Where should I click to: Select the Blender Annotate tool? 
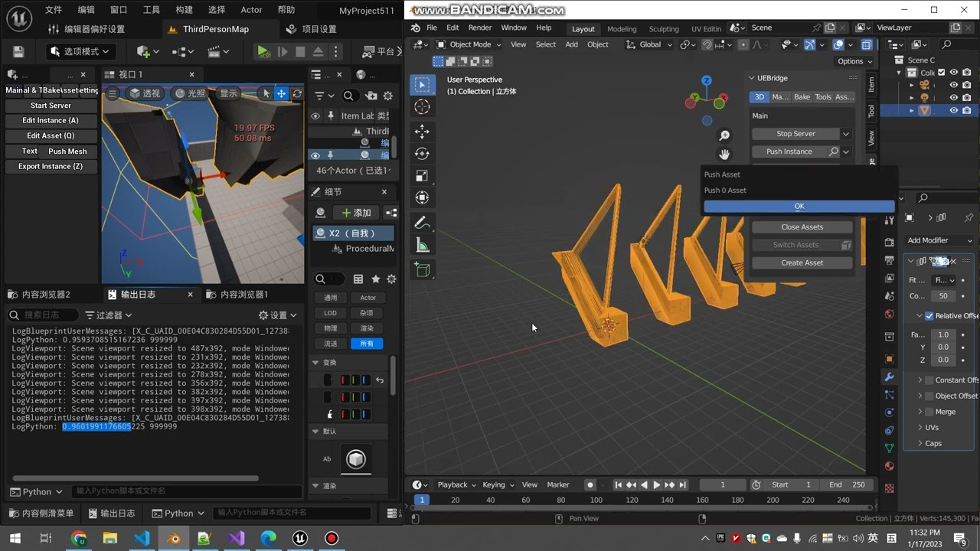click(x=422, y=223)
